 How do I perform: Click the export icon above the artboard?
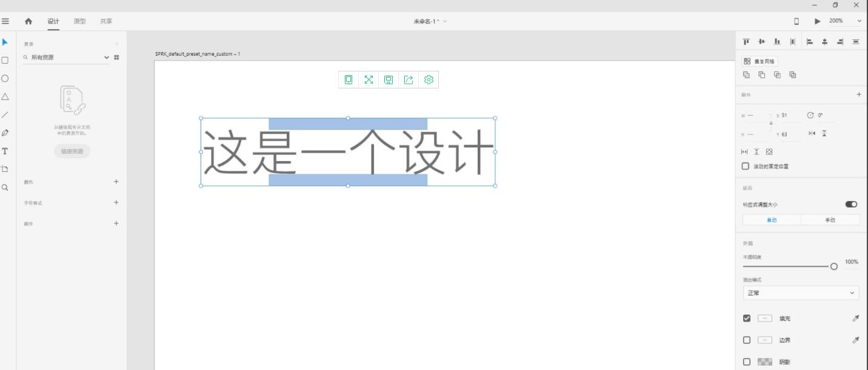click(409, 79)
